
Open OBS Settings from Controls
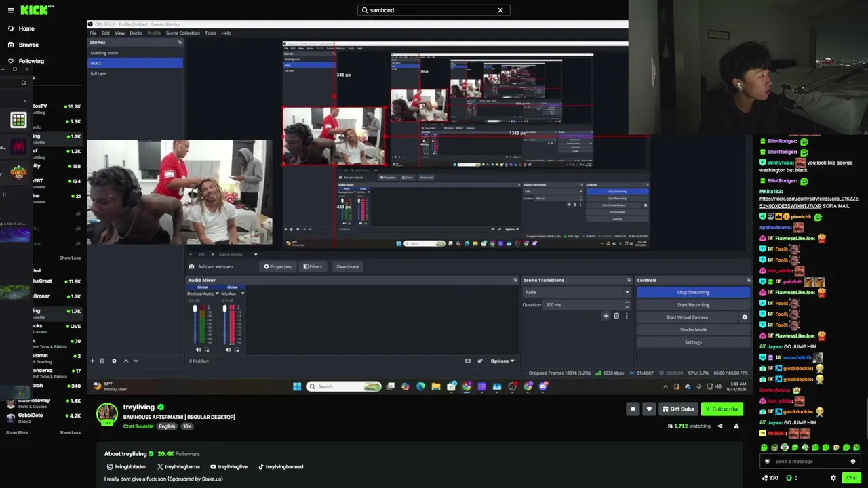pos(693,342)
